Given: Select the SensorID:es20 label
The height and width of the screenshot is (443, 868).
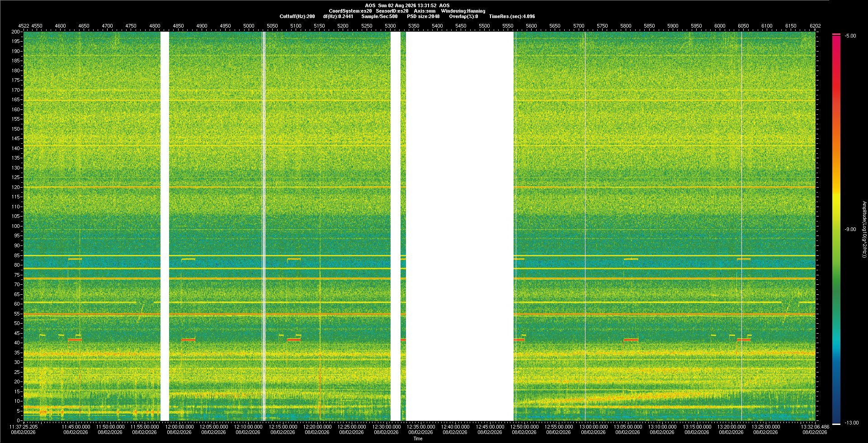Looking at the screenshot, I should tap(392, 11).
